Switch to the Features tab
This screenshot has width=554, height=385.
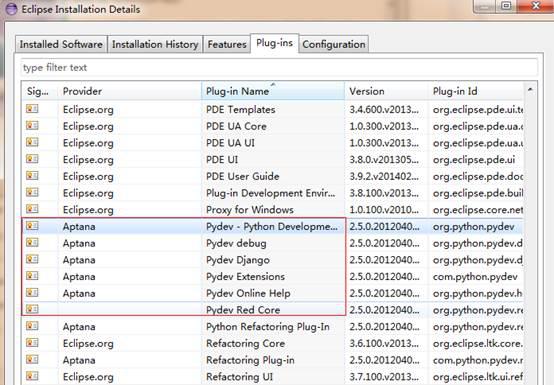[x=227, y=45]
